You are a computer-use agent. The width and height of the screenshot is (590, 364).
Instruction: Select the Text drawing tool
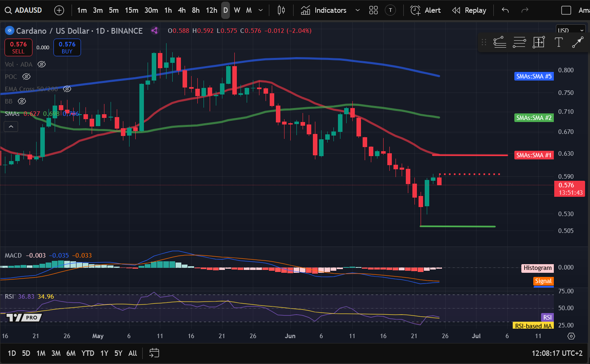[558, 42]
